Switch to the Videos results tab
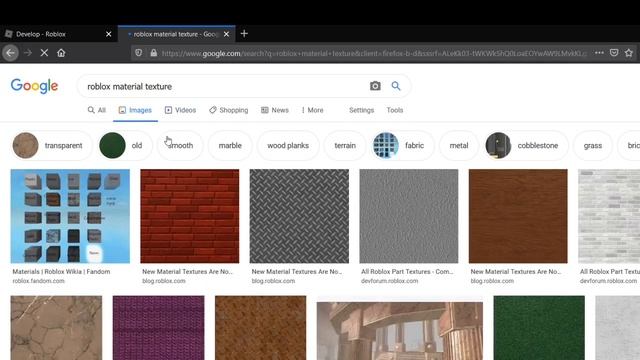This screenshot has height=360, width=640. (180, 110)
